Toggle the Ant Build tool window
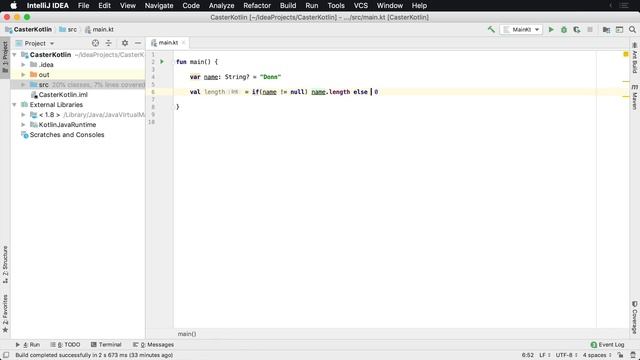Viewport: 640px width, 360px height. tap(635, 58)
